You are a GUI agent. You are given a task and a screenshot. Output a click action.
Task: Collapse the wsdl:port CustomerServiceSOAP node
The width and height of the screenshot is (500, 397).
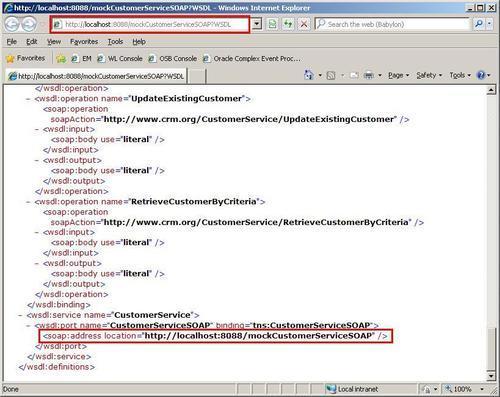click(28, 326)
